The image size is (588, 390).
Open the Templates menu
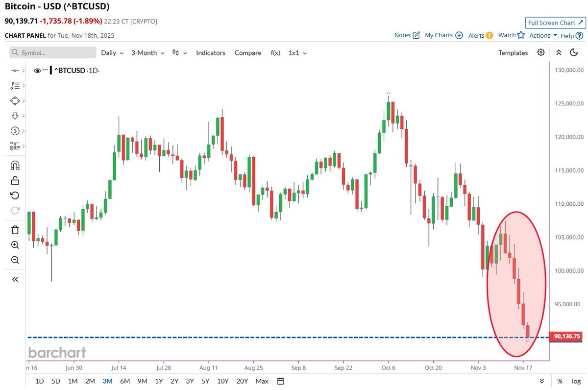point(513,52)
